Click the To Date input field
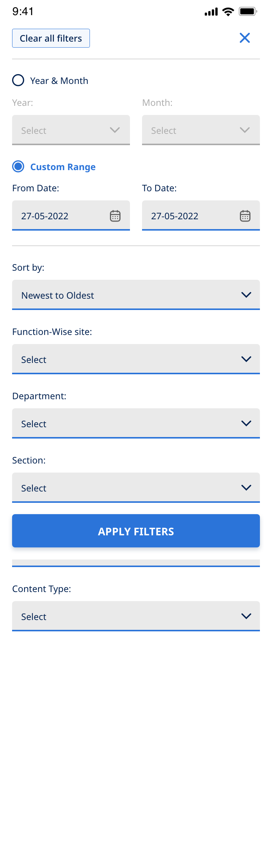Viewport: 272px width, 868px height. 190,216
